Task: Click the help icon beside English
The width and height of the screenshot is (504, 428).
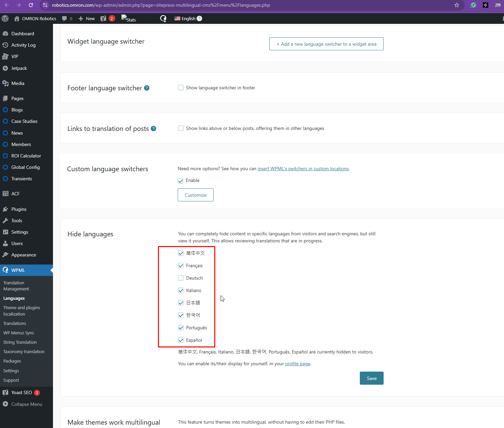Action: point(200,18)
